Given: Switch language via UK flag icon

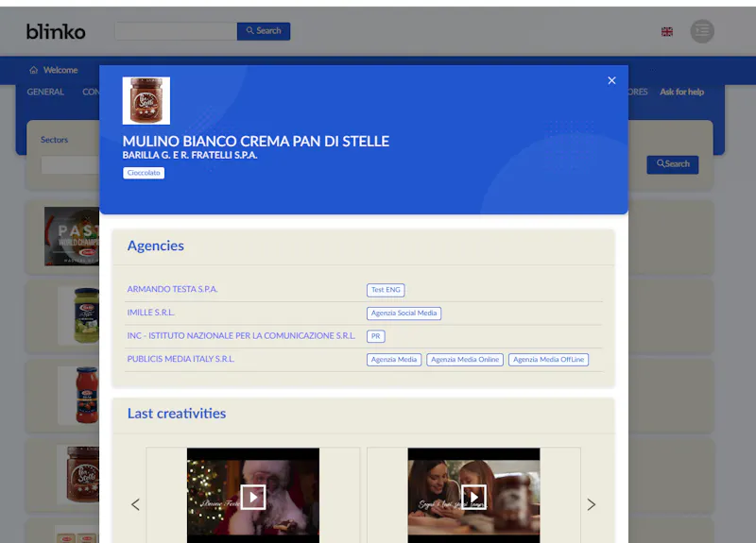Looking at the screenshot, I should tap(667, 32).
